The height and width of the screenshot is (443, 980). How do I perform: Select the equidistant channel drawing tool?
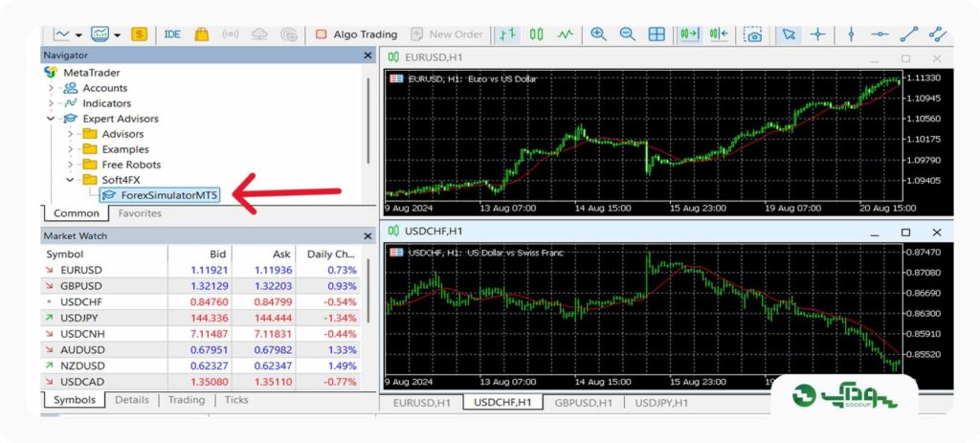click(x=938, y=34)
